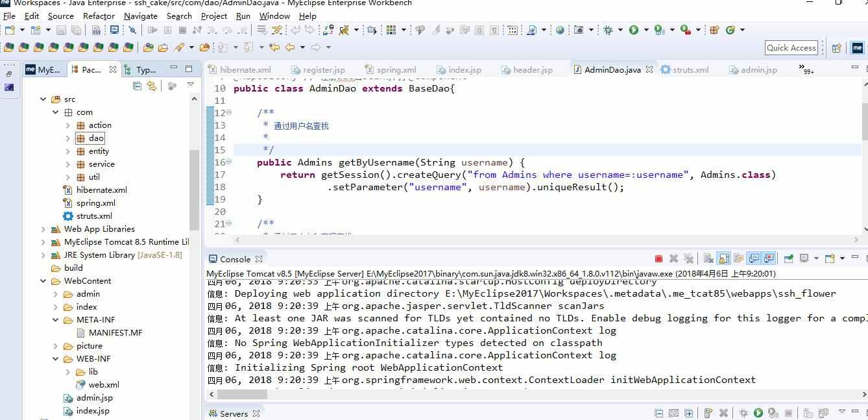The image size is (868, 420).
Task: Maximize the Package Explorer panel
Action: tap(189, 68)
